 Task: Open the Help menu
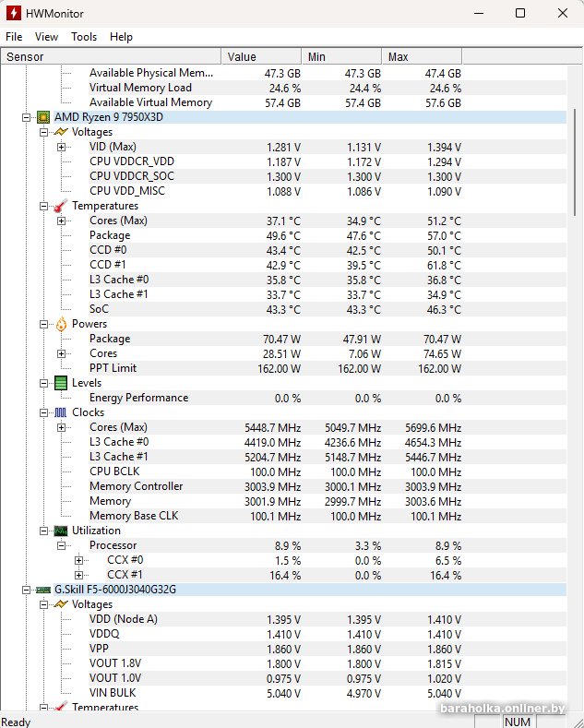[x=121, y=37]
